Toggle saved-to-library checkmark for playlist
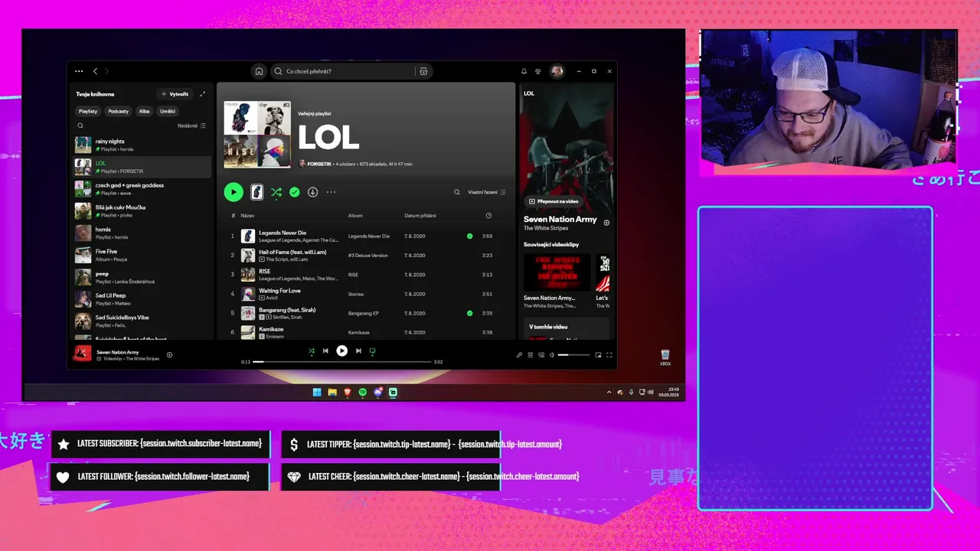Image resolution: width=980 pixels, height=551 pixels. click(294, 192)
